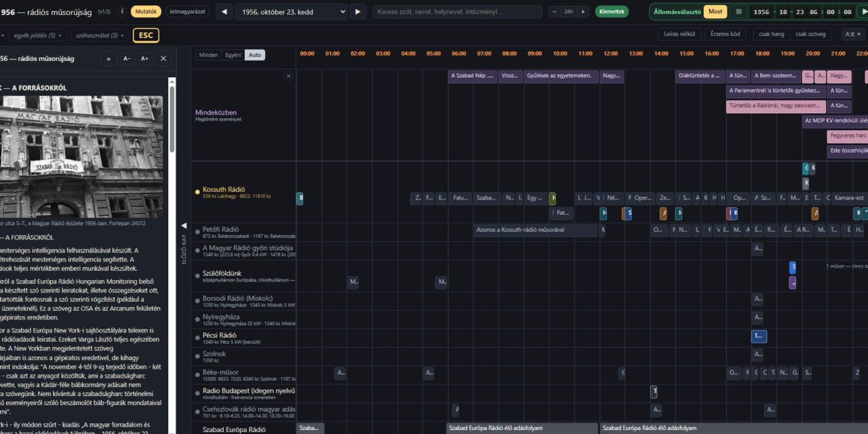The image size is (868, 434).
Task: Switch to the Auto view tab
Action: pyautogui.click(x=254, y=55)
